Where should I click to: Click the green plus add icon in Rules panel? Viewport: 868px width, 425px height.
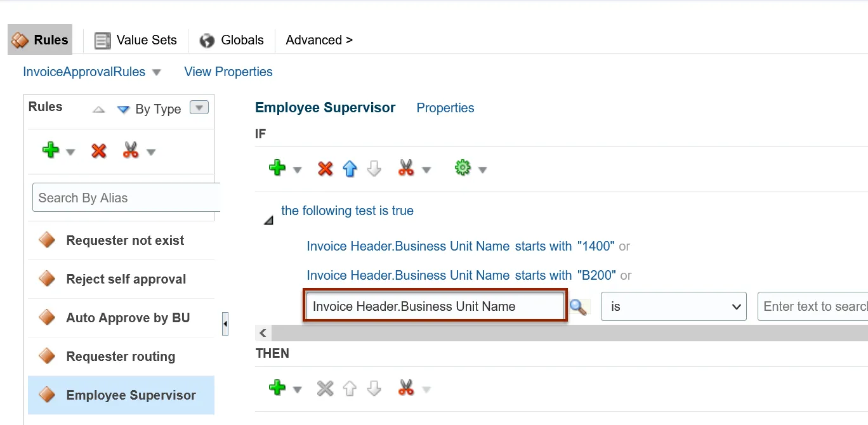(51, 151)
